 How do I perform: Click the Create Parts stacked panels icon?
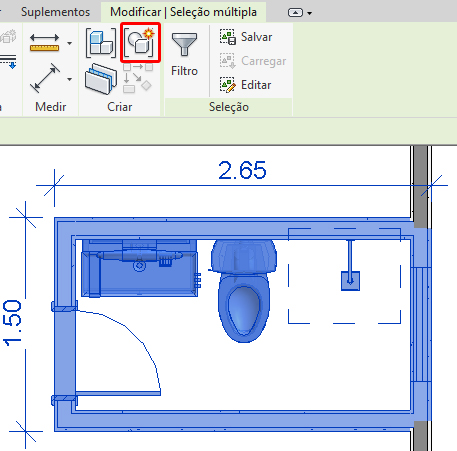pos(101,79)
